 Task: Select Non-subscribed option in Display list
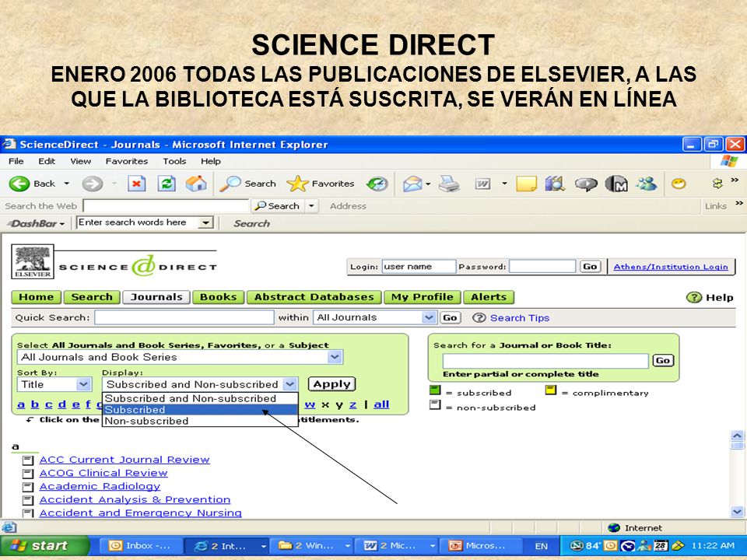(x=200, y=421)
